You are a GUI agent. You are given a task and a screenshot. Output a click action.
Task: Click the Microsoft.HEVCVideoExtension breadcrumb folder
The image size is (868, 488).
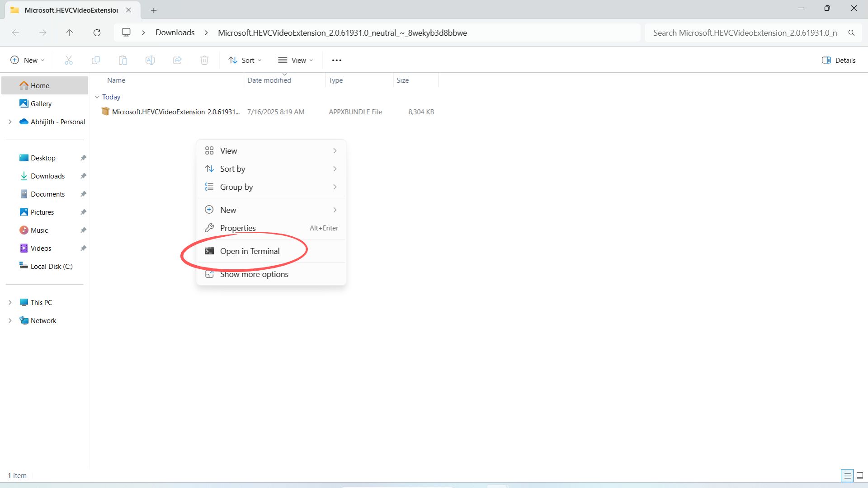342,33
